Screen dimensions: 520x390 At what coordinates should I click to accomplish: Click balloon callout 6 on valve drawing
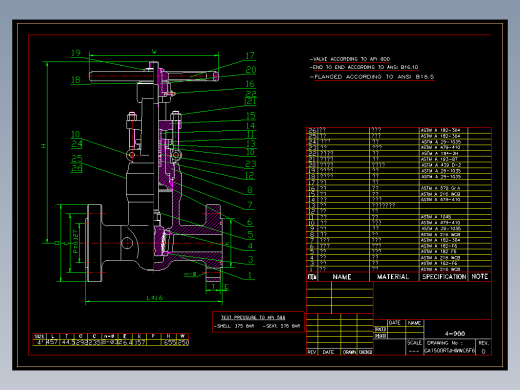[x=250, y=222]
